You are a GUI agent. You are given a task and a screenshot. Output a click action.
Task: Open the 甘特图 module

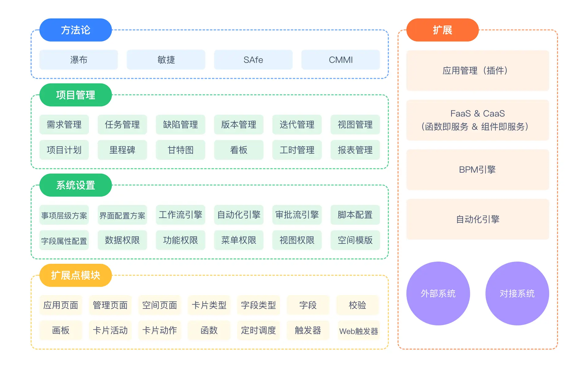pyautogui.click(x=180, y=150)
